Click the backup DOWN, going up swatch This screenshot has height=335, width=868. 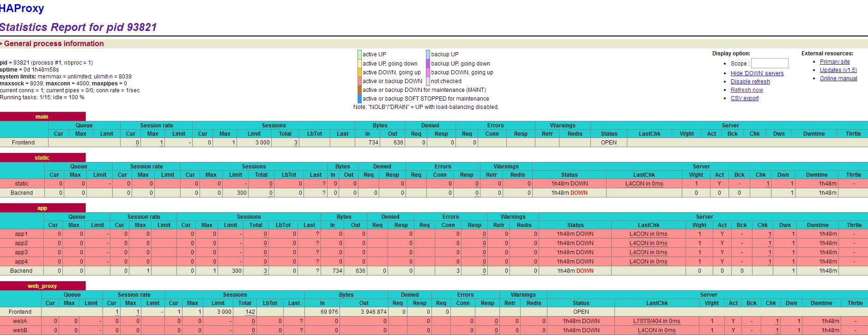click(428, 72)
